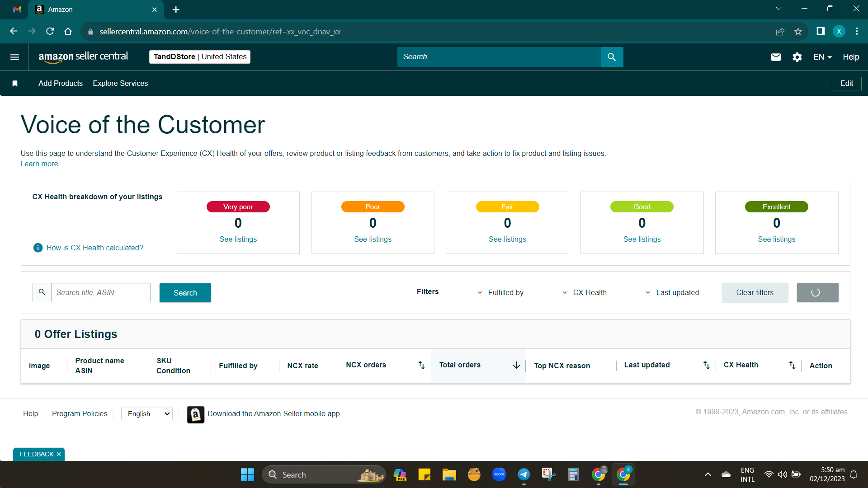The width and height of the screenshot is (868, 488).
Task: Open the messages envelope icon
Action: pos(776,57)
